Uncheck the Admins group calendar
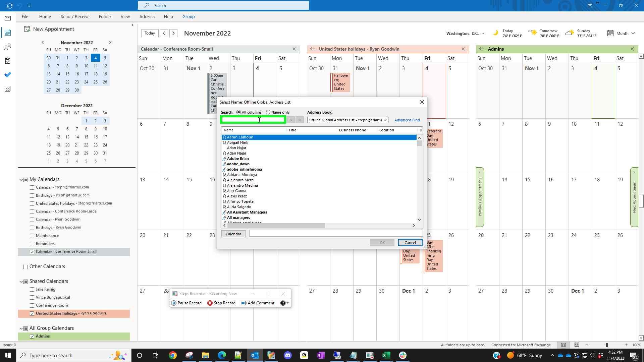644x362 pixels. (x=32, y=336)
